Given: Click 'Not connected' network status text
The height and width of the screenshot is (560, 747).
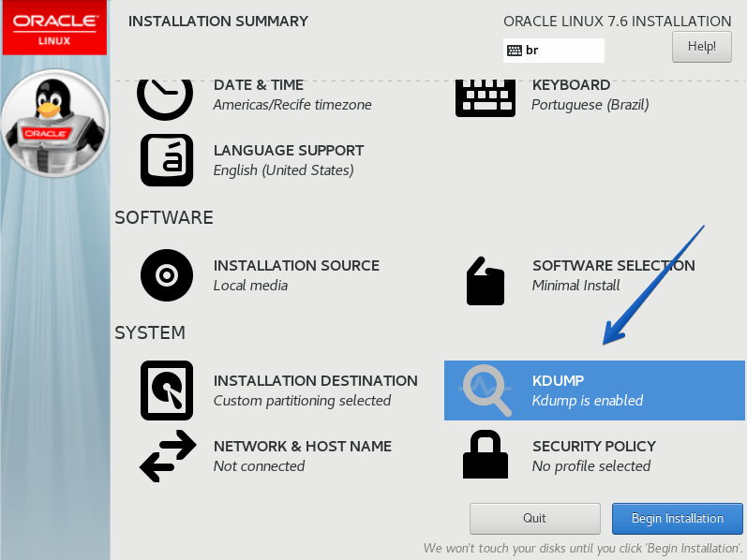Looking at the screenshot, I should click(259, 466).
